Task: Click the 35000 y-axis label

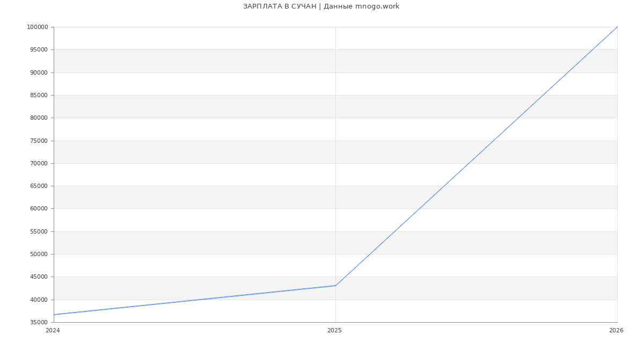Action: (39, 323)
